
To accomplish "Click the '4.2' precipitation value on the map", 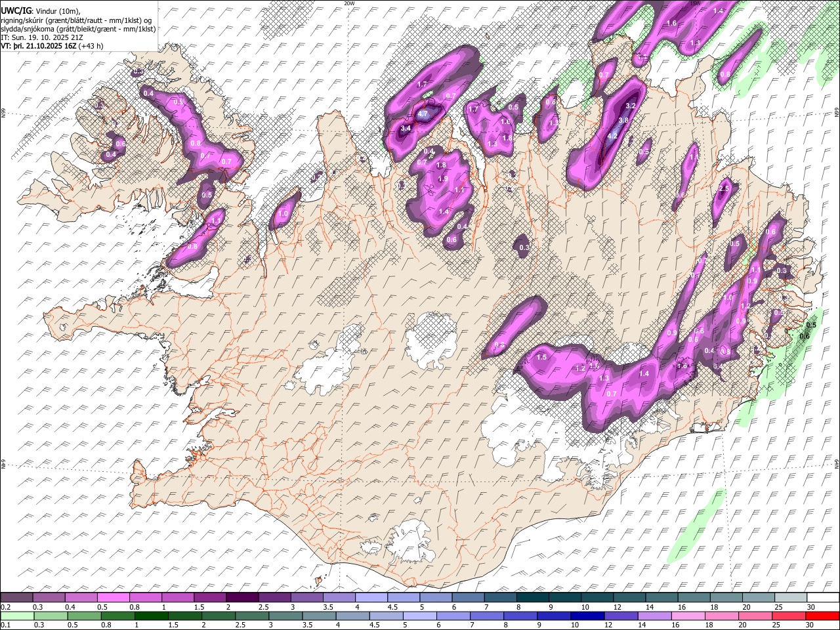I will click(x=612, y=136).
